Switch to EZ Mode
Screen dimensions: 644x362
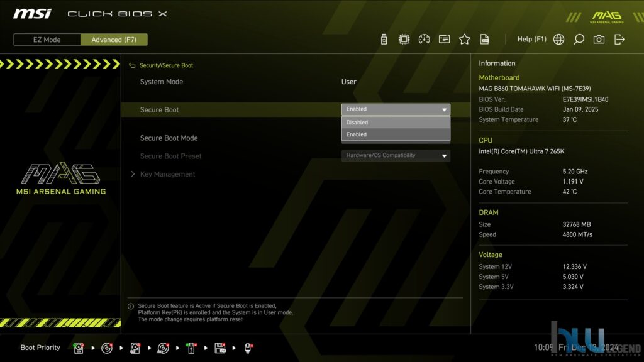pyautogui.click(x=47, y=40)
